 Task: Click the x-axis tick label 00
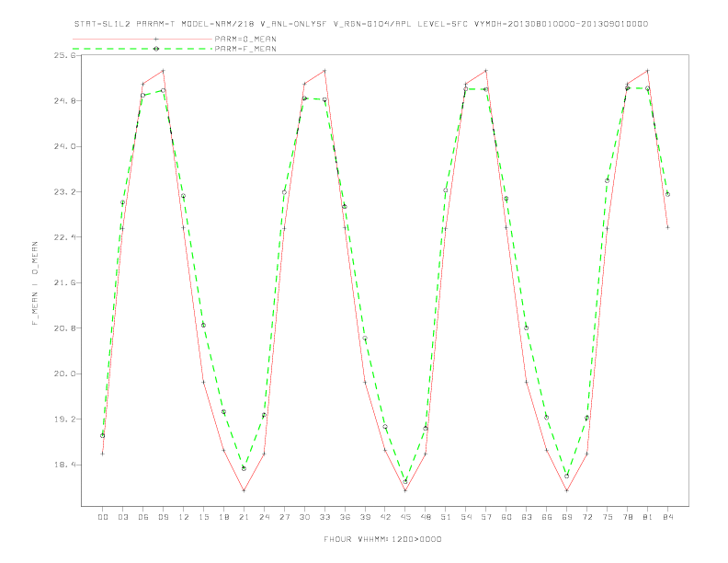tap(103, 517)
